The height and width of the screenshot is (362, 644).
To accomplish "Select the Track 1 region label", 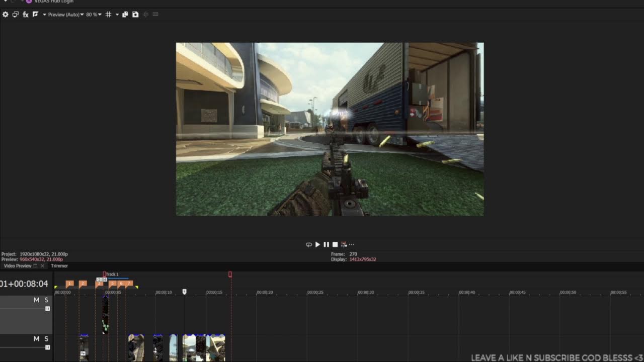I will pyautogui.click(x=112, y=275).
